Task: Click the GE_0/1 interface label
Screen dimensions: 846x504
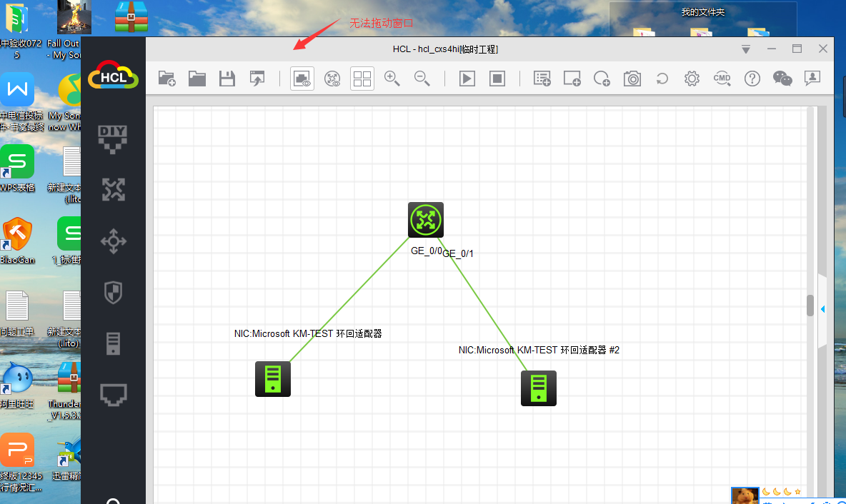Action: coord(458,253)
